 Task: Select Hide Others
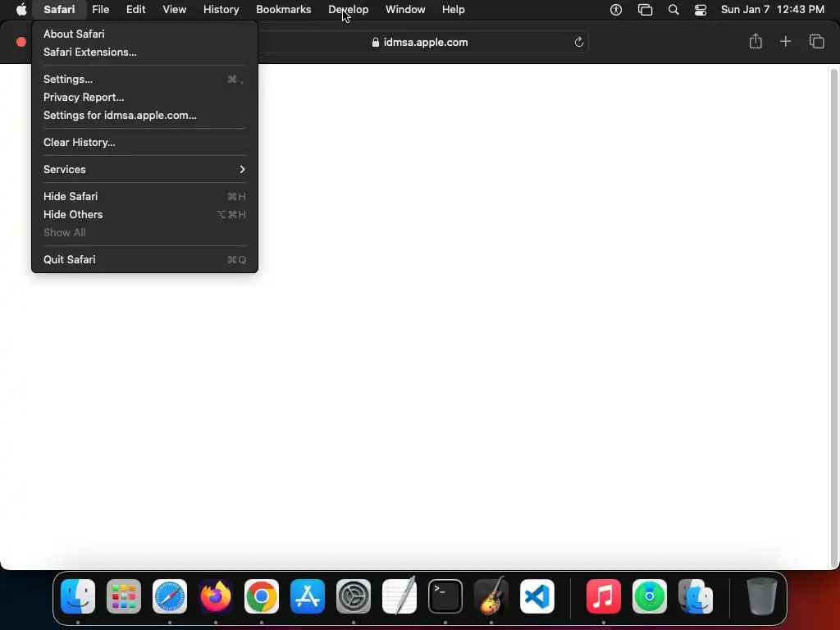coord(144,214)
